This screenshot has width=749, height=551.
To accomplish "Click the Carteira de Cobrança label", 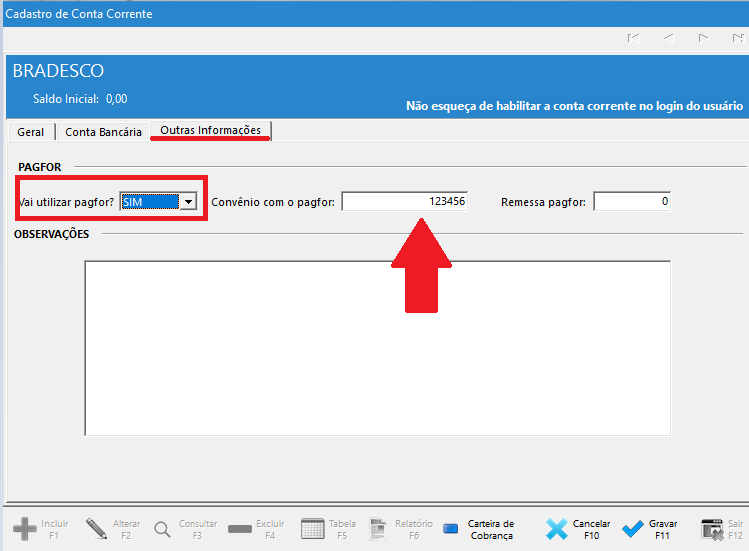I will 491,529.
